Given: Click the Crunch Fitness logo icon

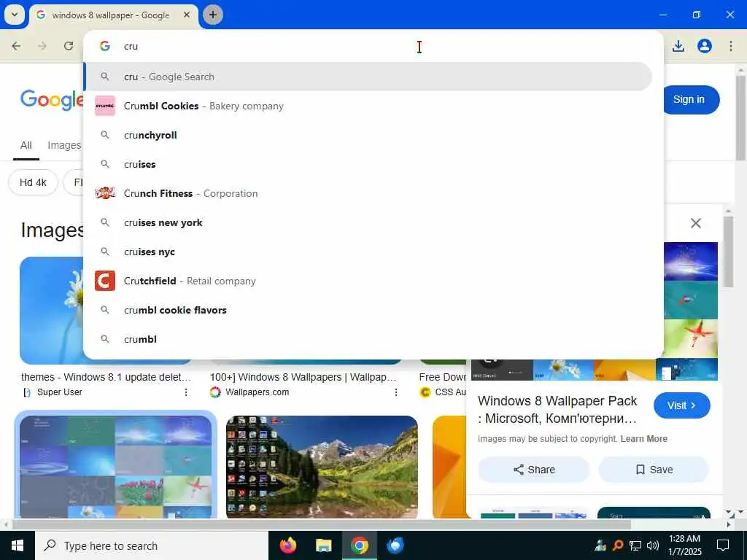Looking at the screenshot, I should (x=105, y=193).
